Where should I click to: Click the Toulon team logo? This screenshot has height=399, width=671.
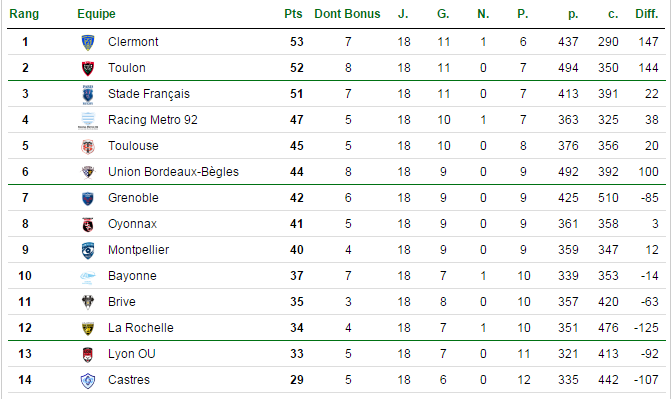pos(88,68)
